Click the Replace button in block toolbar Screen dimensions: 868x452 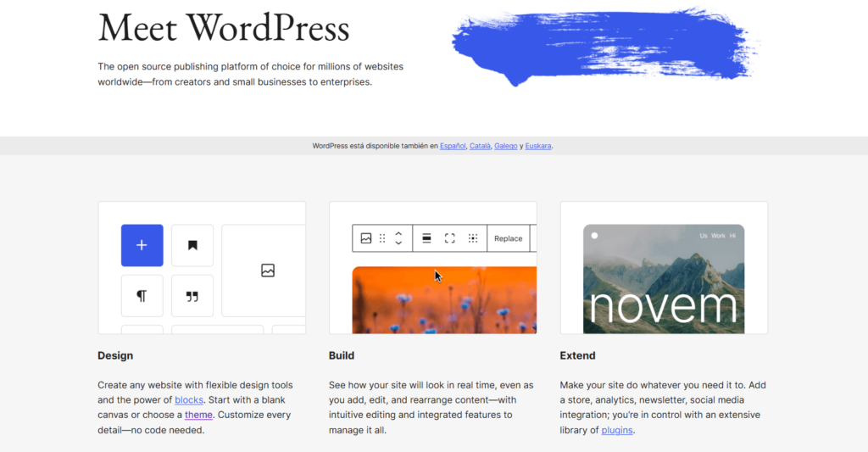click(x=509, y=238)
